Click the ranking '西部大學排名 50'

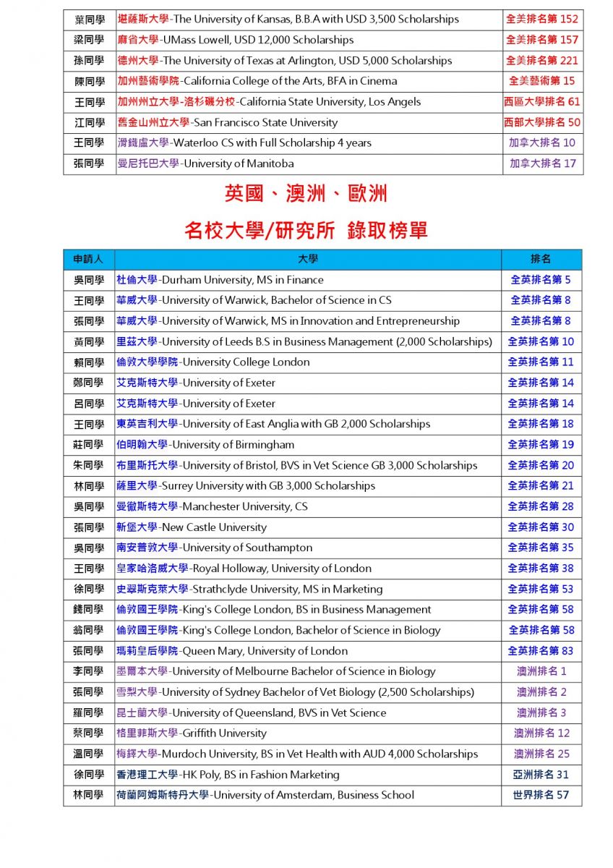click(542, 123)
